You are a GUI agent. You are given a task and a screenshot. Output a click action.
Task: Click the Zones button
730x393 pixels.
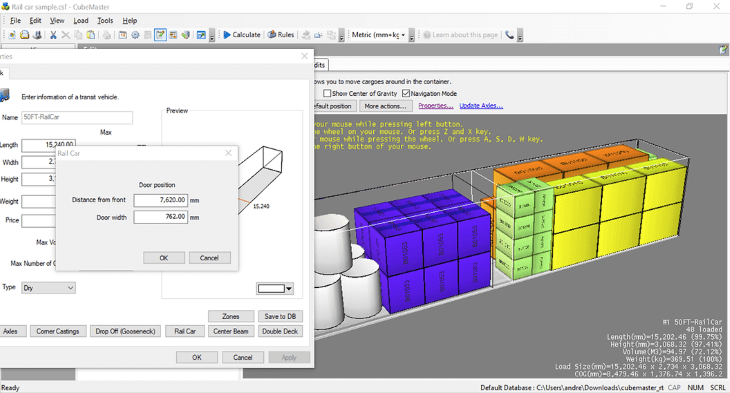click(231, 316)
